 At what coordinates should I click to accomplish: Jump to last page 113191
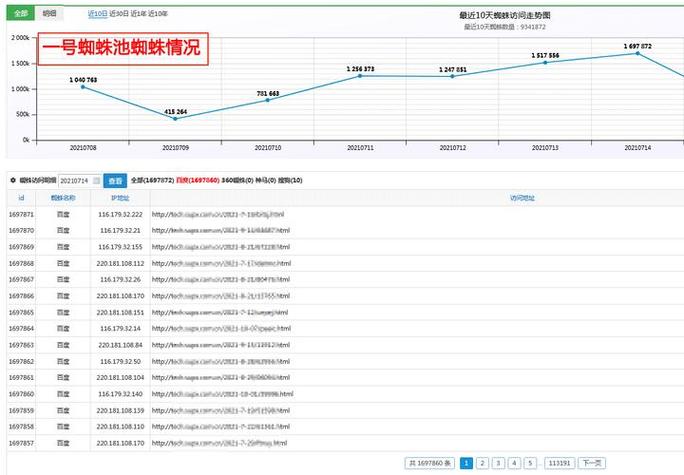(x=559, y=463)
